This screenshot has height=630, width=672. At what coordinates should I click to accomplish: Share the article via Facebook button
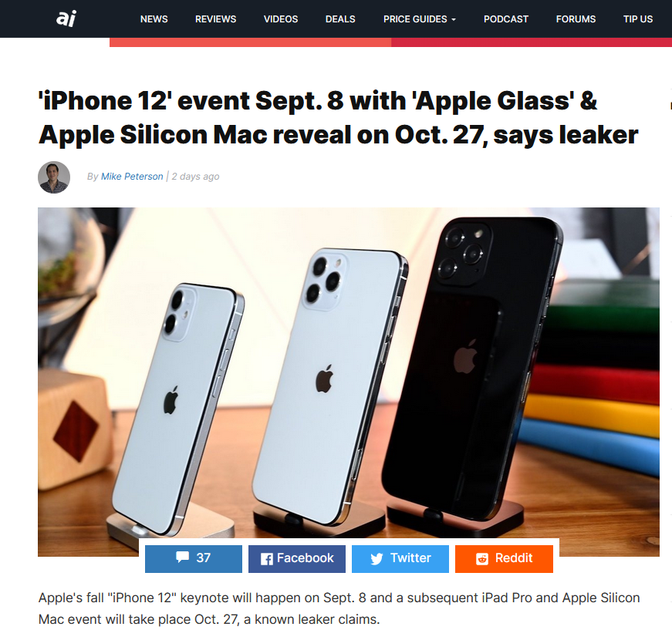click(297, 559)
